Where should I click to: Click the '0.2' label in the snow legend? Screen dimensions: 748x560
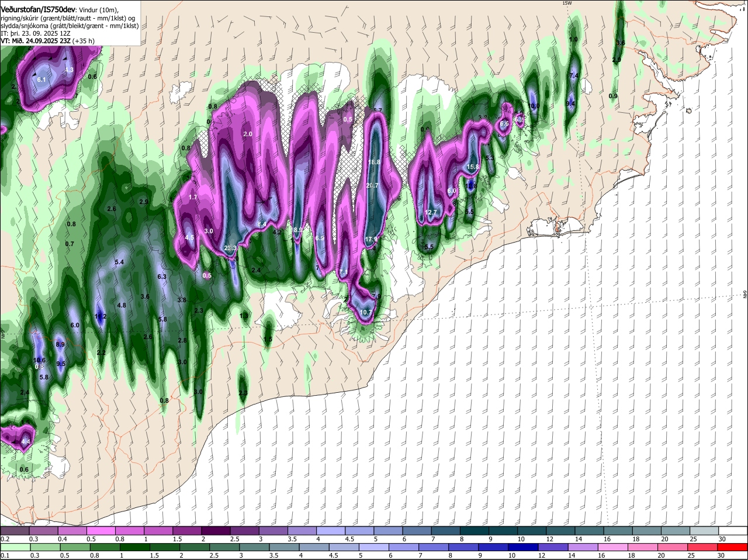5,539
